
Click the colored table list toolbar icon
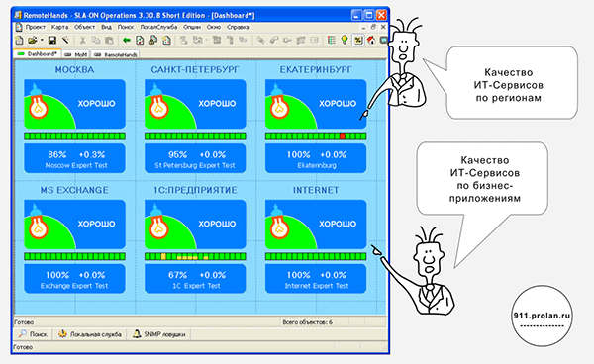pos(331,40)
